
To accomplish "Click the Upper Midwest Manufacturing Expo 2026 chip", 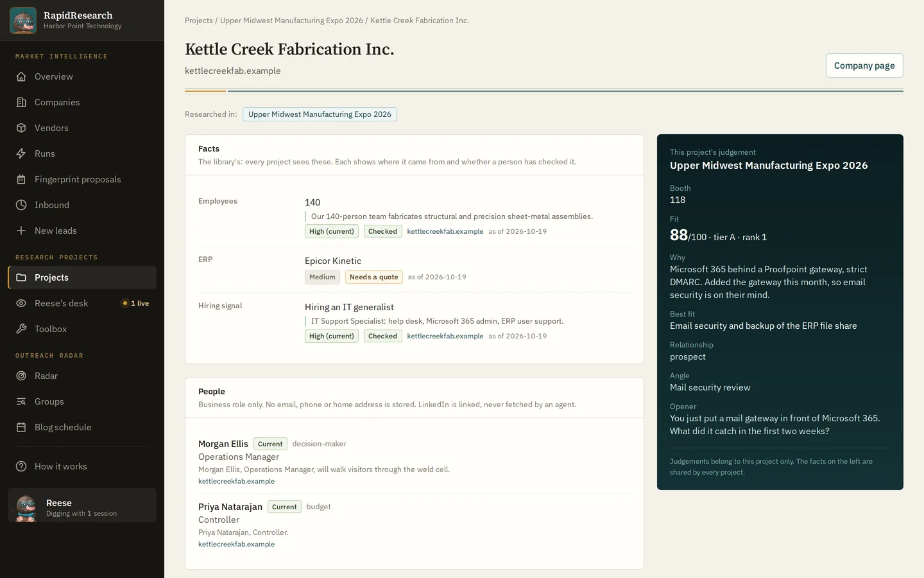I will pyautogui.click(x=320, y=114).
